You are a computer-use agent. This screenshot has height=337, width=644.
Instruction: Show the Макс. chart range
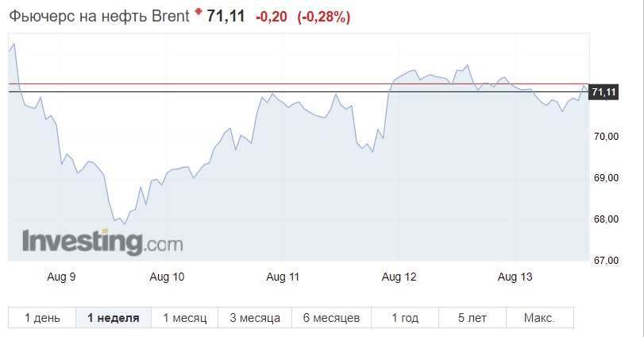click(x=540, y=318)
